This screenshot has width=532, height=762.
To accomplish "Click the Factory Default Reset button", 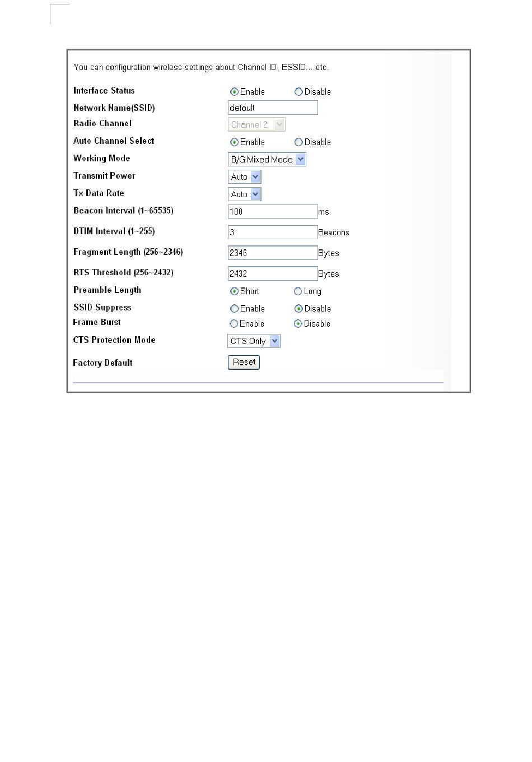I will [x=244, y=363].
